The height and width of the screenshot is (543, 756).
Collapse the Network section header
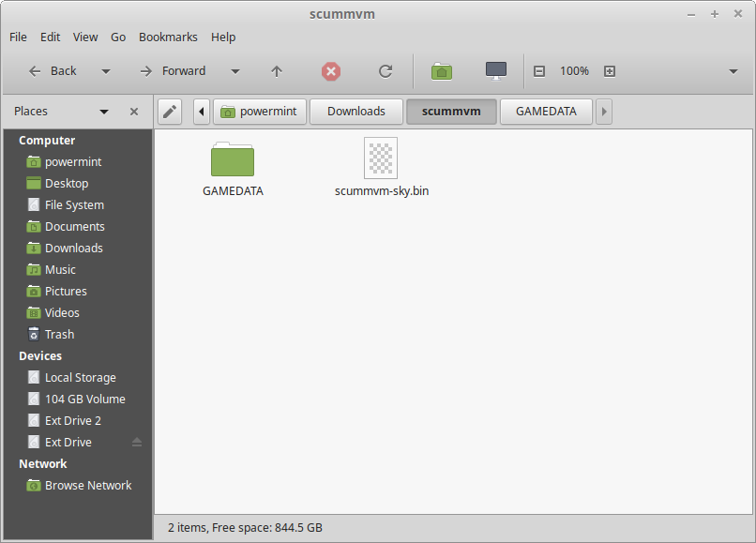pos(42,464)
